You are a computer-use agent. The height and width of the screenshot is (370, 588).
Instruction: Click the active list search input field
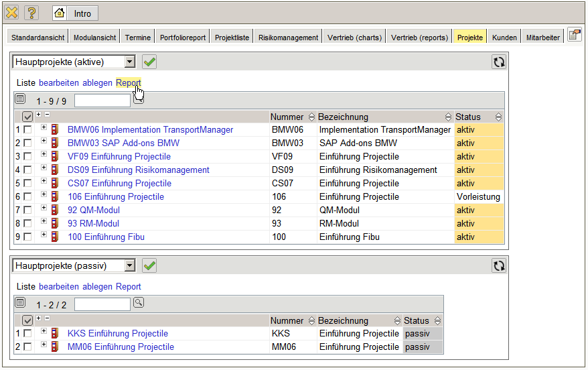[102, 101]
